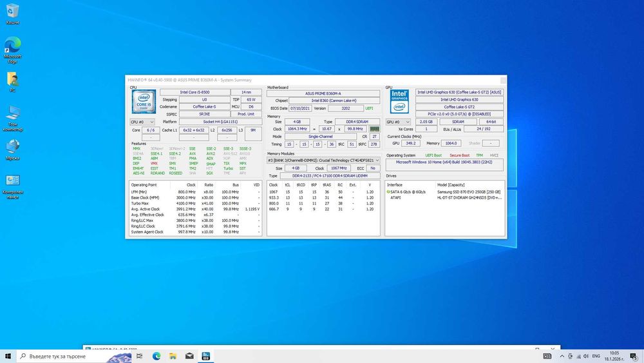644x363 pixels.
Task: Click the red Secure Boot status label
Action: pos(459,155)
